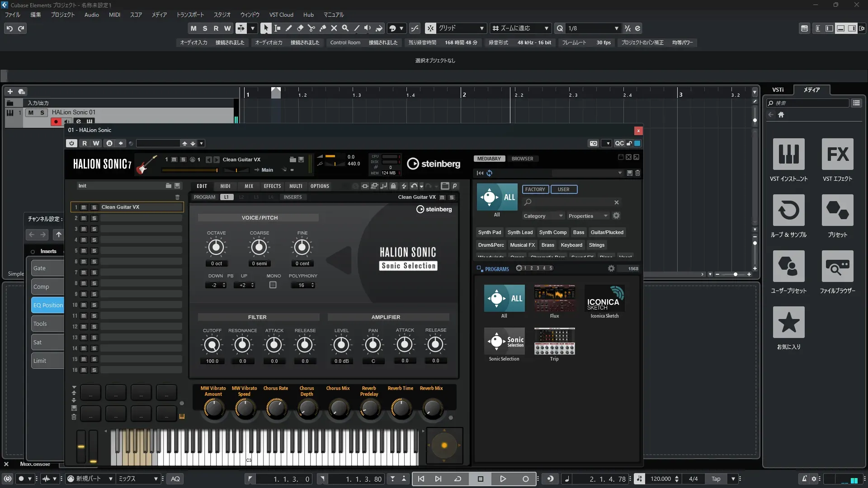The height and width of the screenshot is (488, 868).
Task: Click the transport Play button
Action: click(x=503, y=479)
